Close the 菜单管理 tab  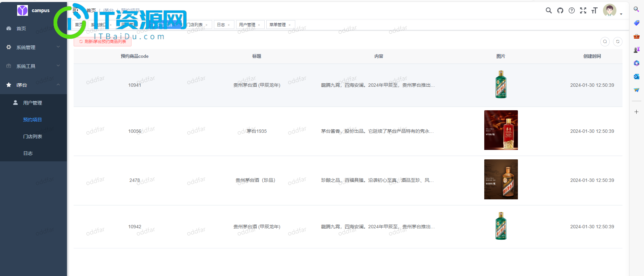coord(290,25)
